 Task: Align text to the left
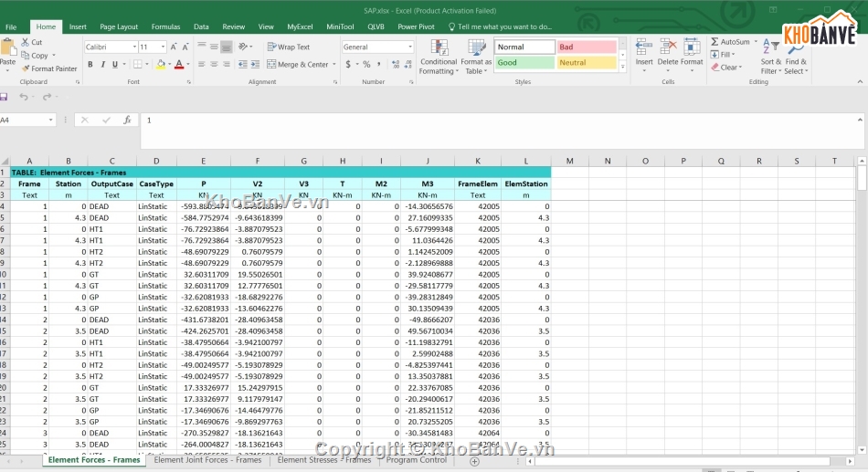[202, 65]
